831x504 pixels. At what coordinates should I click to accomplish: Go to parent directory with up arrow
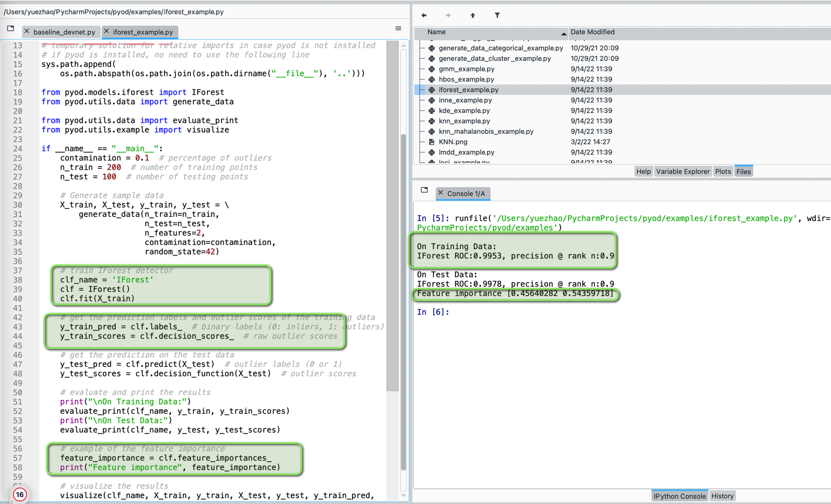[473, 16]
